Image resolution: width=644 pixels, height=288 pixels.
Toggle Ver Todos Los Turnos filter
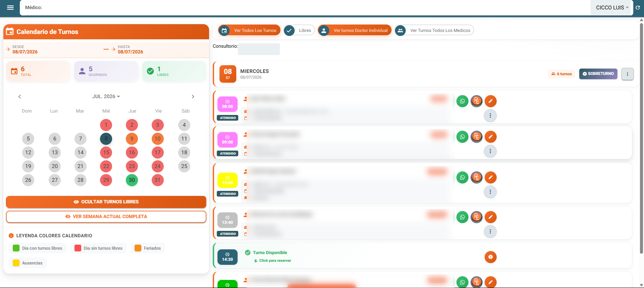(249, 30)
